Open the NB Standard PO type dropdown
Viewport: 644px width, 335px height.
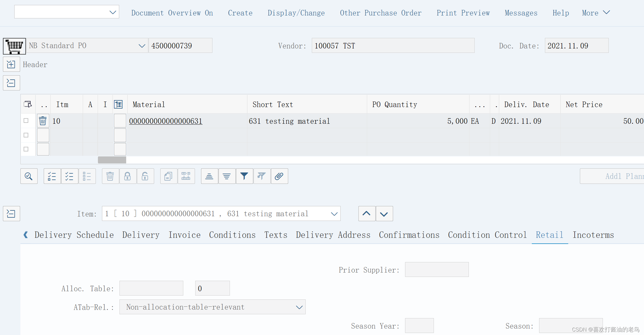pyautogui.click(x=142, y=46)
